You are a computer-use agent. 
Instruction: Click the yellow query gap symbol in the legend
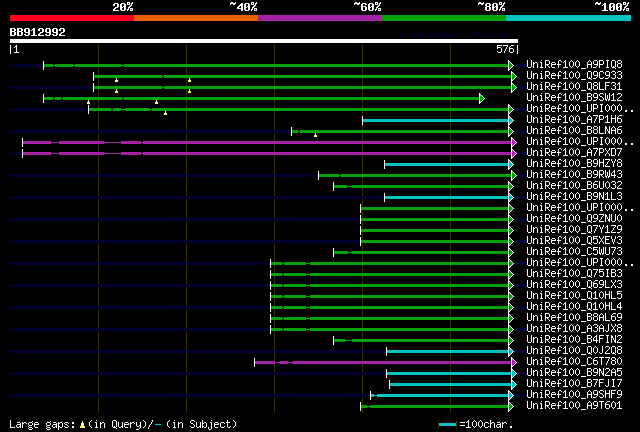pyautogui.click(x=82, y=425)
